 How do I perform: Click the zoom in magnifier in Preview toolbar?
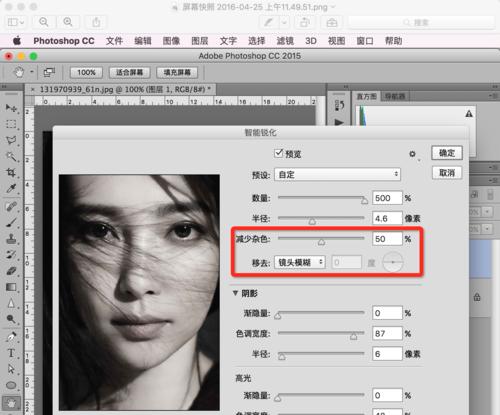coord(68,22)
